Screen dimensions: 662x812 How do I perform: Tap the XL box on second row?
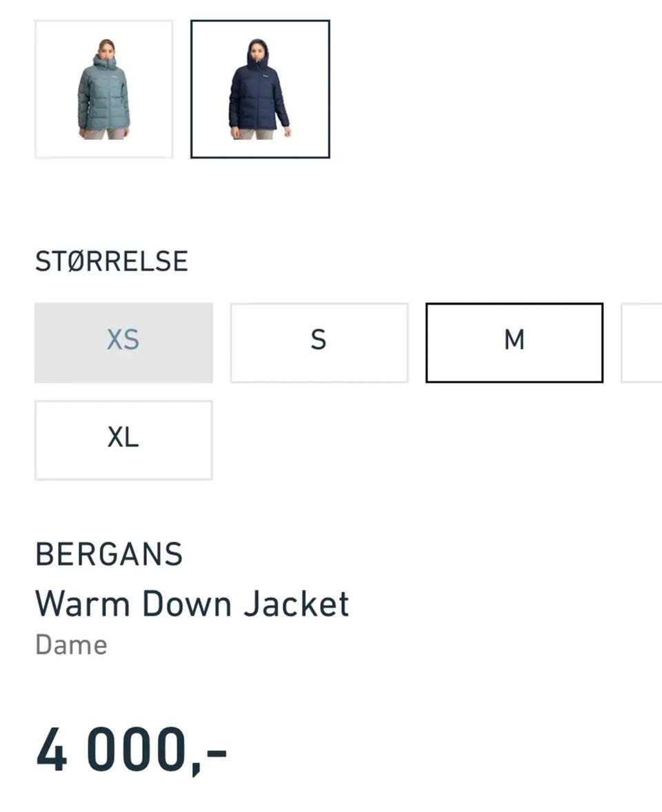pyautogui.click(x=123, y=440)
